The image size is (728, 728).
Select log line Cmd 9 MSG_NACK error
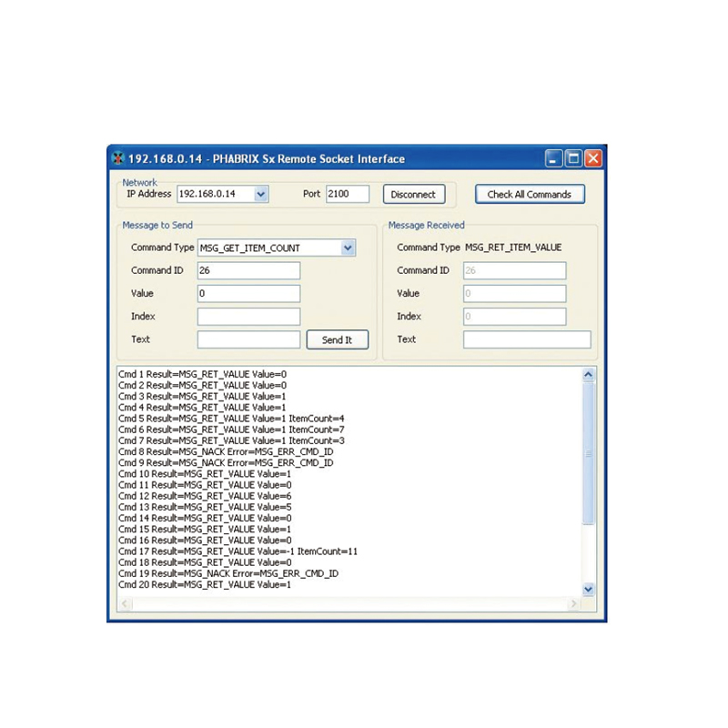pyautogui.click(x=226, y=463)
